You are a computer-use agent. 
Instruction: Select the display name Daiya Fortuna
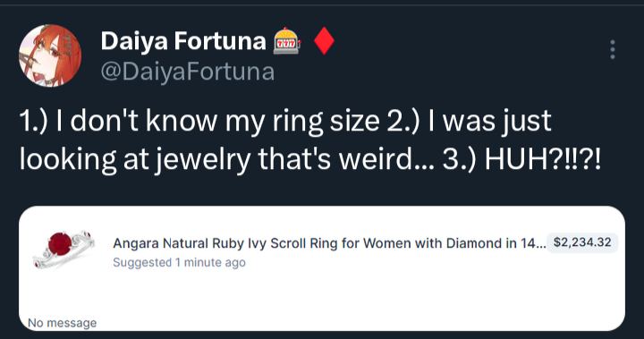coord(183,41)
